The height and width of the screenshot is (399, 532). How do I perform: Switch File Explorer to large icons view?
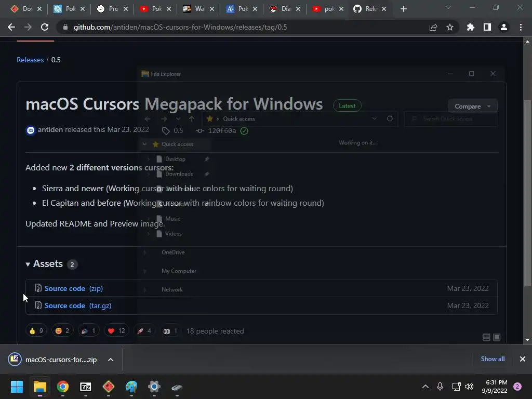pyautogui.click(x=497, y=337)
